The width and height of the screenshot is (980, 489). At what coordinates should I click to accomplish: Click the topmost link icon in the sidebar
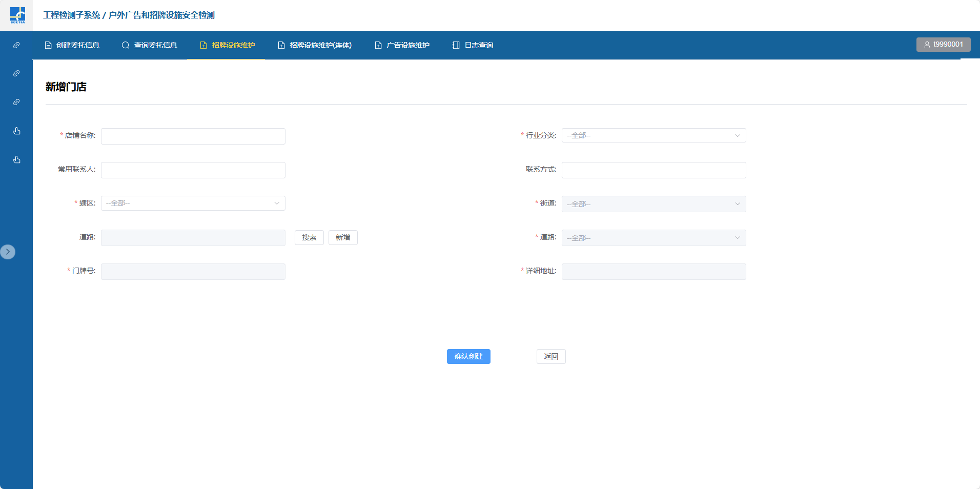(16, 45)
